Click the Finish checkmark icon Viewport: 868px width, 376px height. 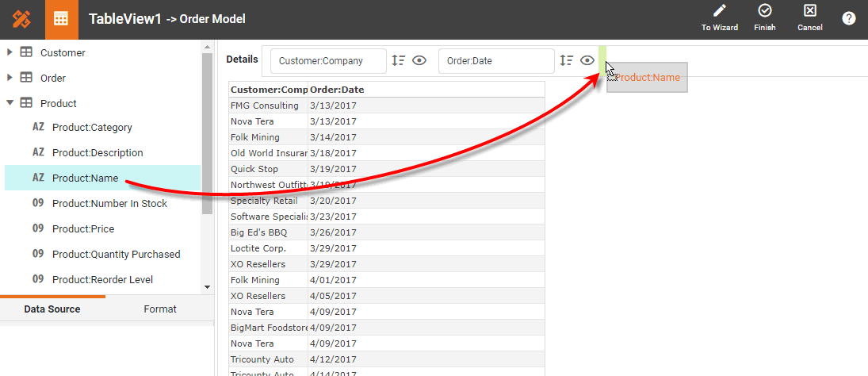[765, 11]
